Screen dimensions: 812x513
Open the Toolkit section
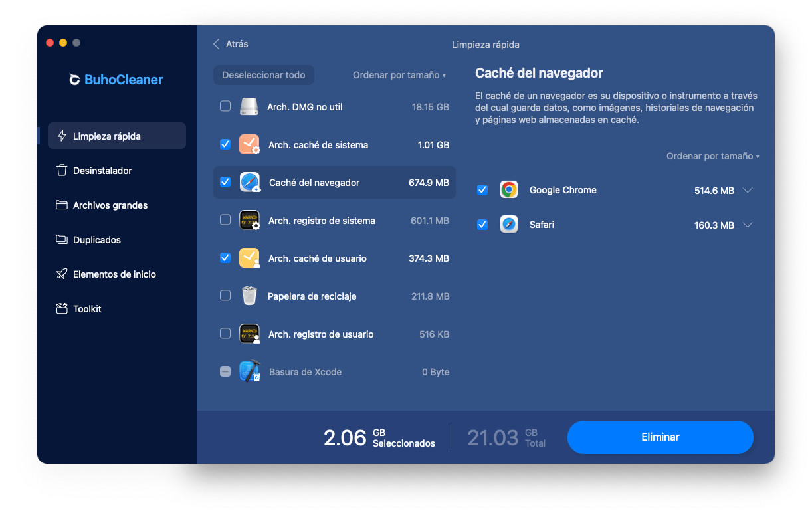117,308
